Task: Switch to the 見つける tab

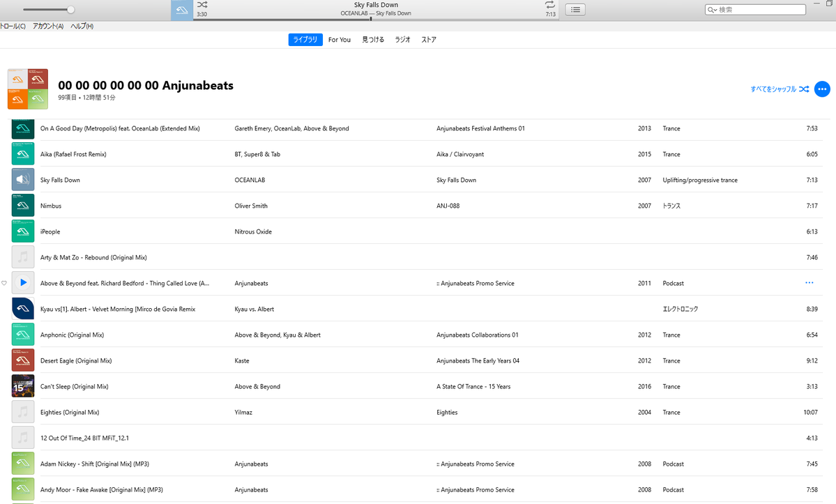Action: point(373,40)
